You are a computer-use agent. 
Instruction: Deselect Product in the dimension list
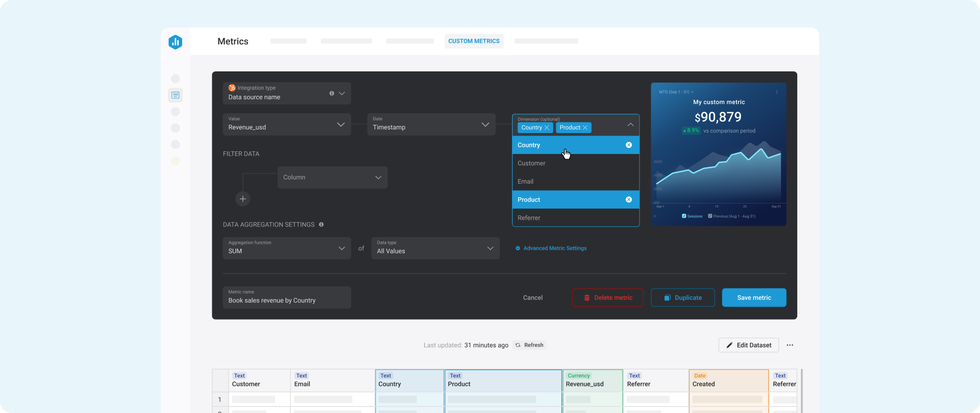tap(629, 200)
